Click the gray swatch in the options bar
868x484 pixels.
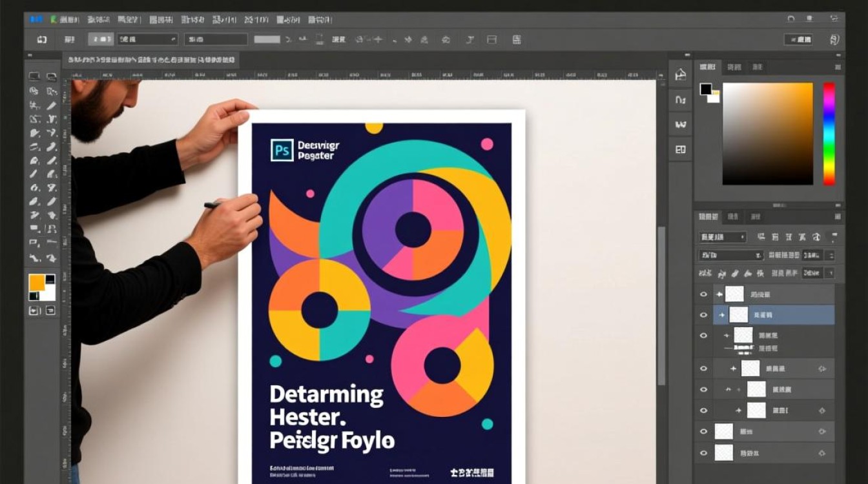(x=267, y=39)
